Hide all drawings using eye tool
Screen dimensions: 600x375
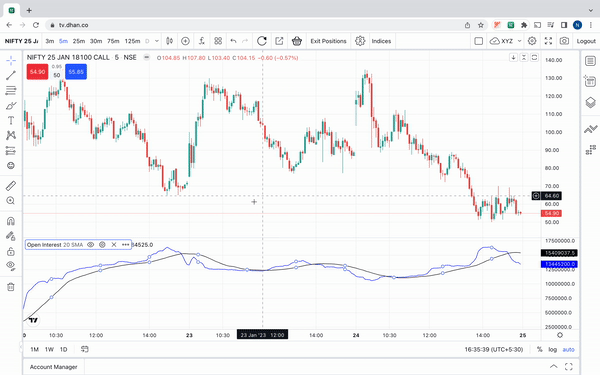pyautogui.click(x=11, y=266)
